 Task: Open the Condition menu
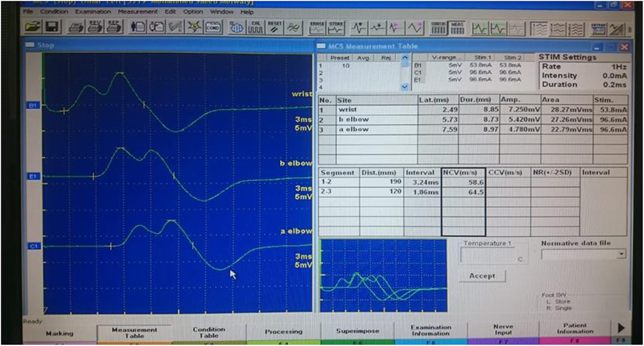54,12
